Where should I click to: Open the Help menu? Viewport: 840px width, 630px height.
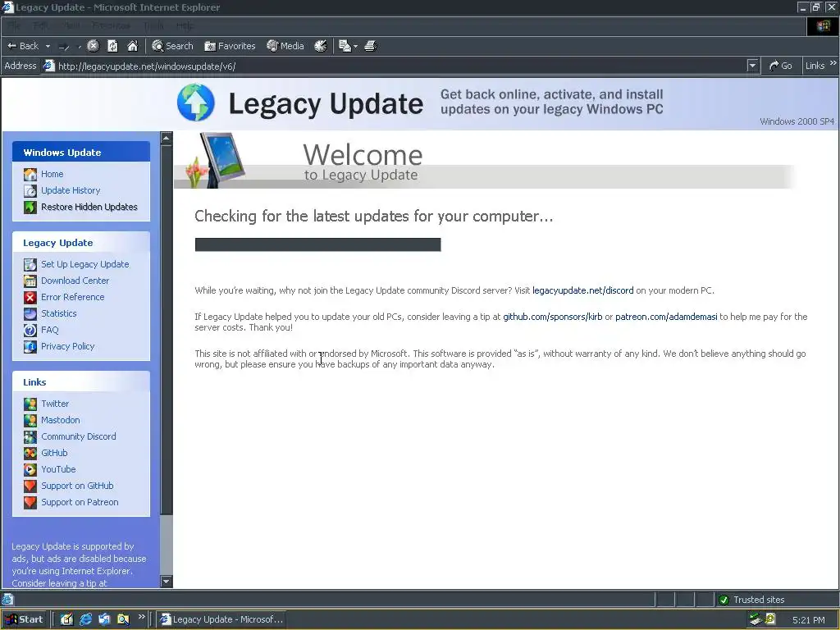pyautogui.click(x=185, y=25)
